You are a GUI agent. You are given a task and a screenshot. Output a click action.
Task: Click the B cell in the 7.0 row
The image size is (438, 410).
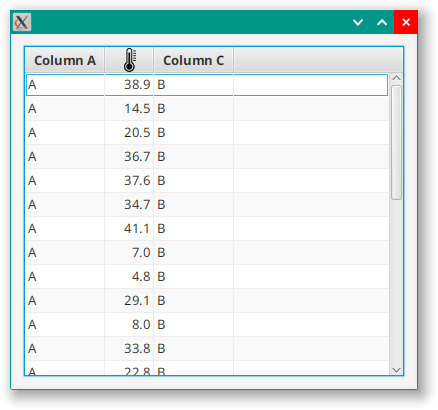point(193,253)
